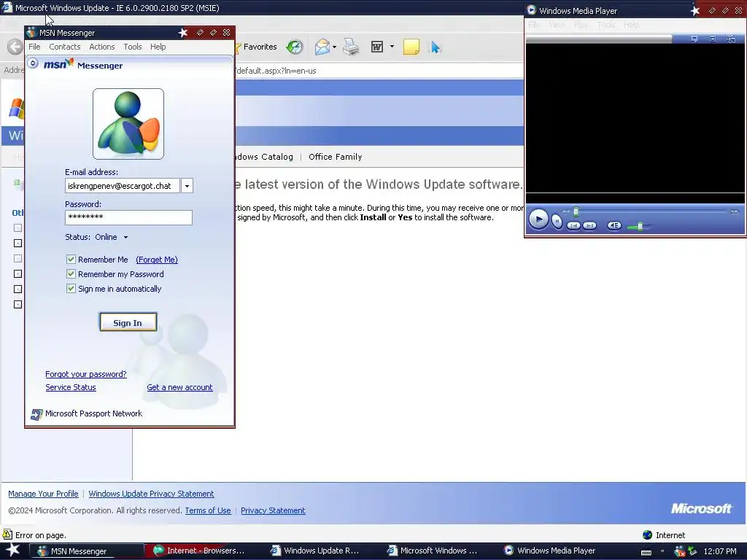Image resolution: width=747 pixels, height=560 pixels.
Task: Click the History icon in the IE toolbar
Action: click(295, 47)
